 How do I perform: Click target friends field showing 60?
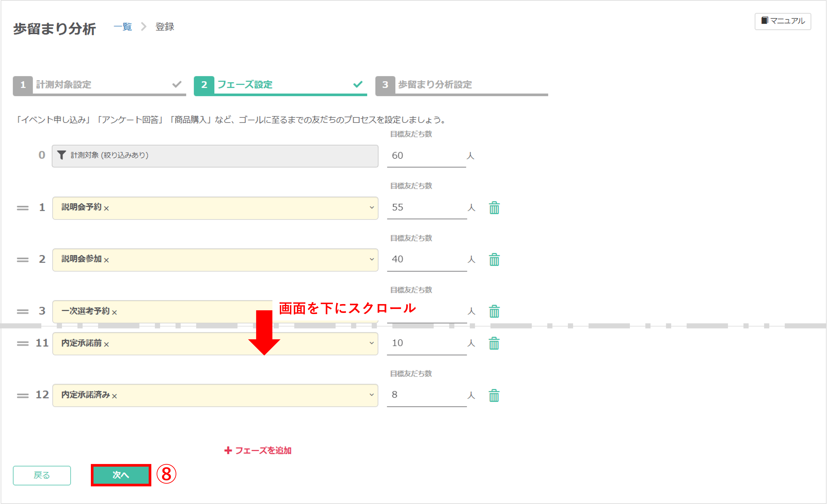point(426,156)
